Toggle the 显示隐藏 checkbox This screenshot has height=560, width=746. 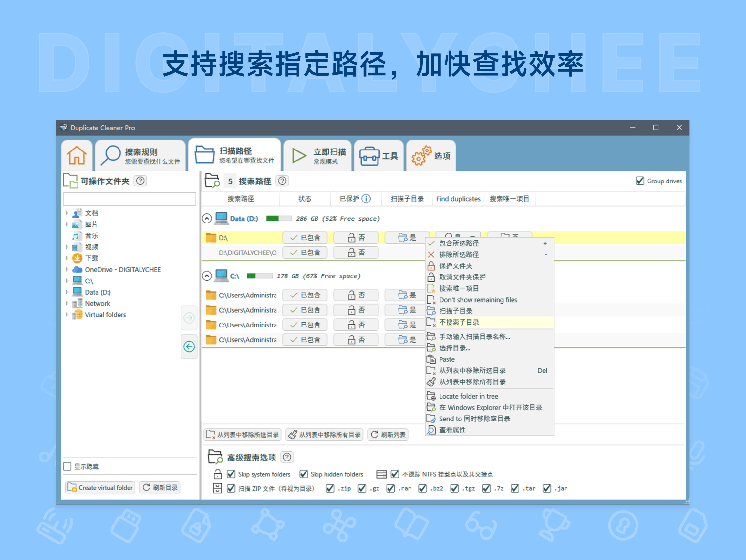click(67, 466)
